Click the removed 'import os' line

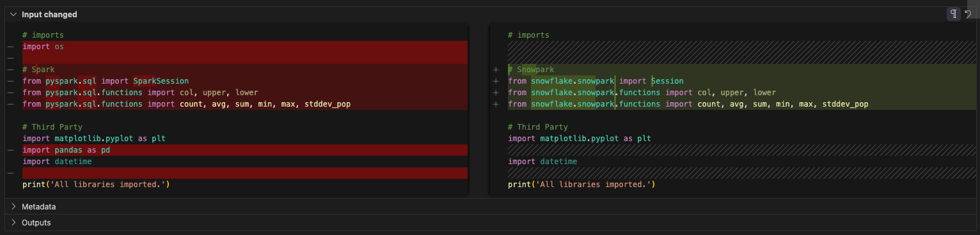click(x=245, y=47)
